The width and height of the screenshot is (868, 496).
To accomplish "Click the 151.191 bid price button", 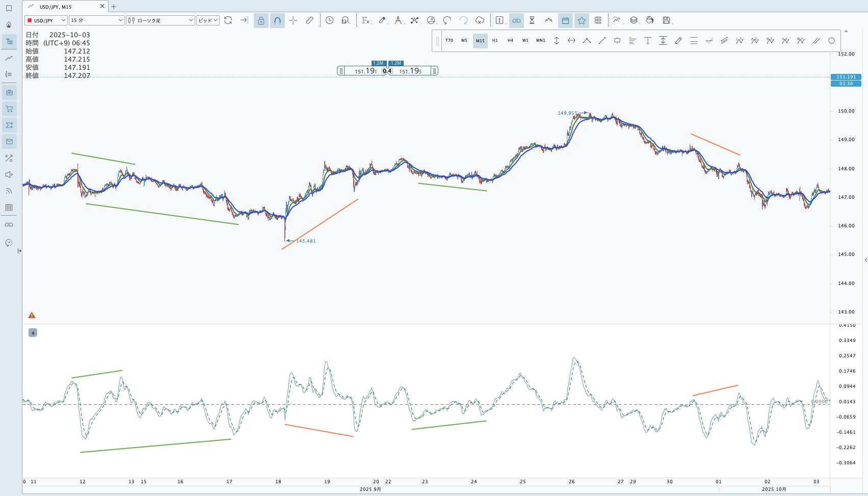I will 365,71.
